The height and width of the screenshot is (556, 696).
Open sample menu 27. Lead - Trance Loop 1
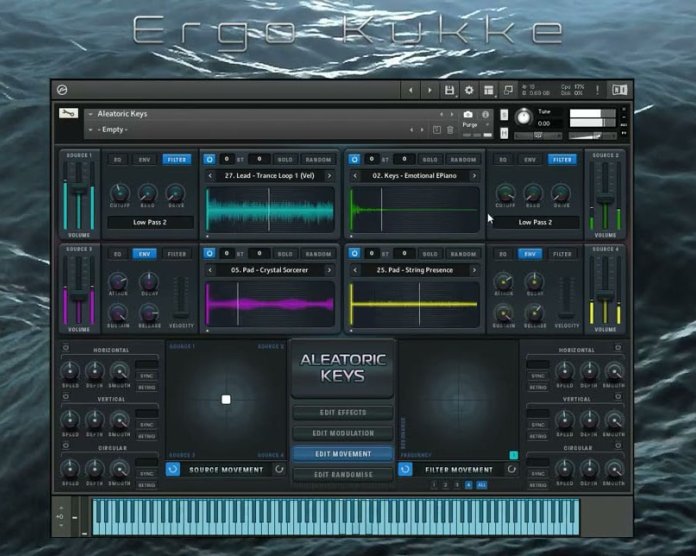pos(269,176)
